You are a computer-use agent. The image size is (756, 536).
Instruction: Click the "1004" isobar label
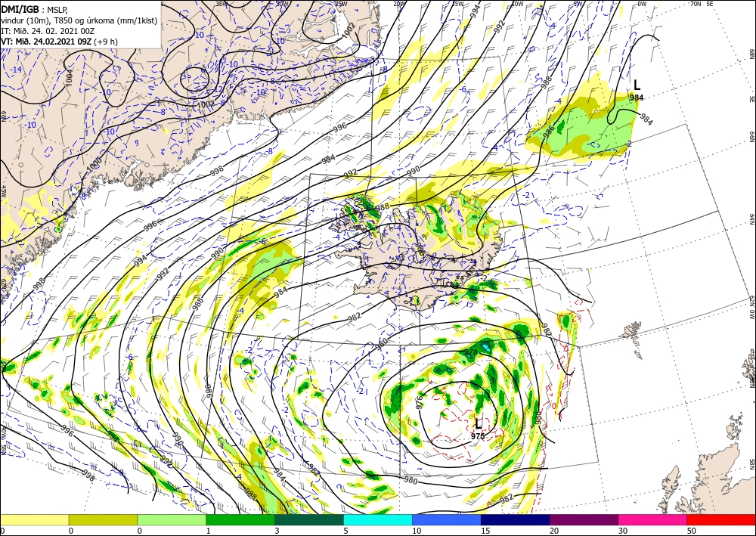pyautogui.click(x=70, y=79)
